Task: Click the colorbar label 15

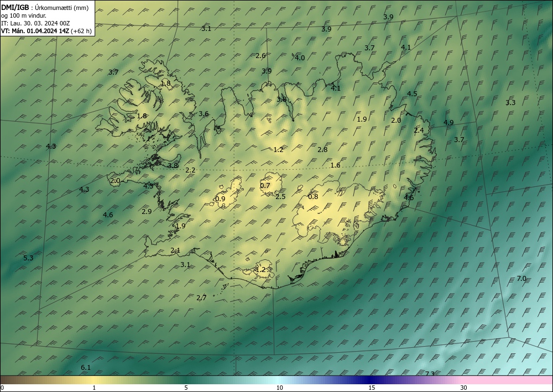Action: point(372,388)
